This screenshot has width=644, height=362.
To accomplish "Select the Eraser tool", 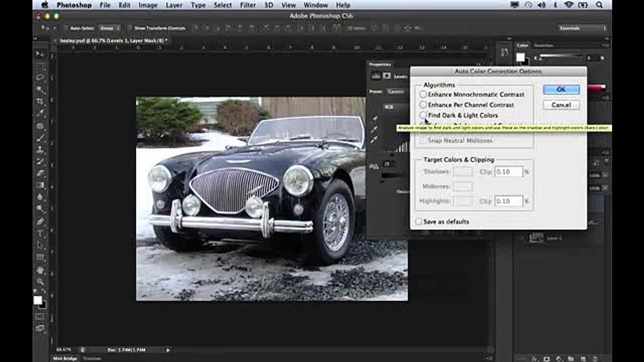I will [x=40, y=173].
